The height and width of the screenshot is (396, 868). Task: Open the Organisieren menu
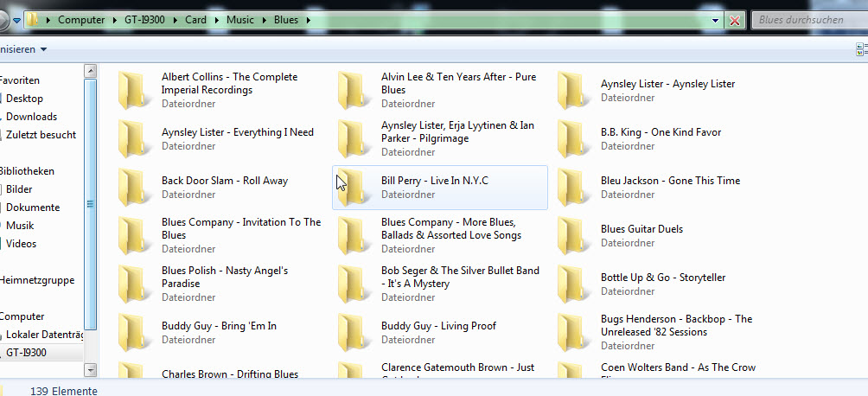point(24,49)
